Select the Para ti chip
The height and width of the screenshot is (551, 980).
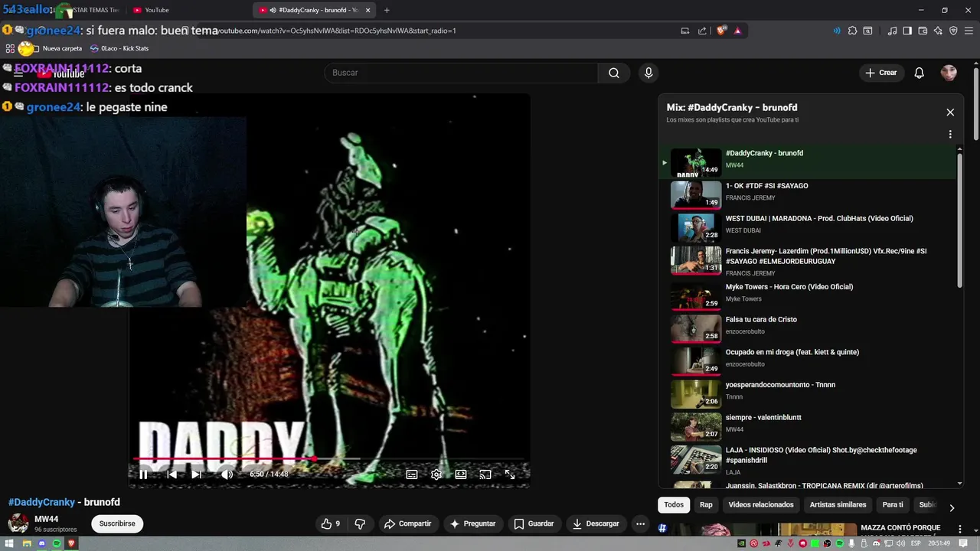(x=893, y=504)
